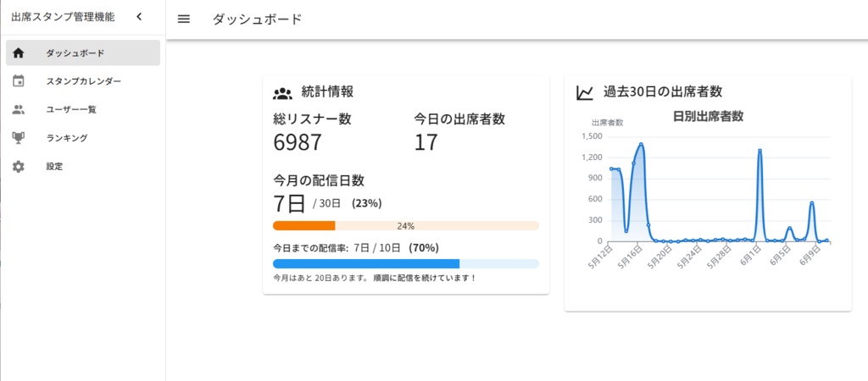Open 設定 from the sidebar
Image resolution: width=868 pixels, height=381 pixels.
54,166
